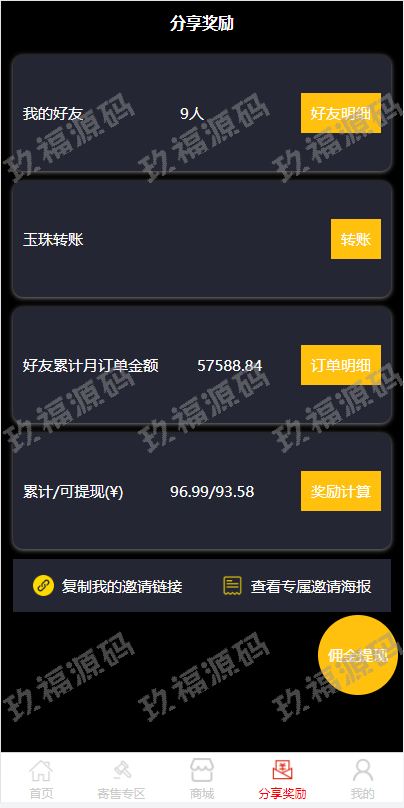Copy link via 复制我的邀请链接
Image resolution: width=404 pixels, height=808 pixels.
click(122, 586)
